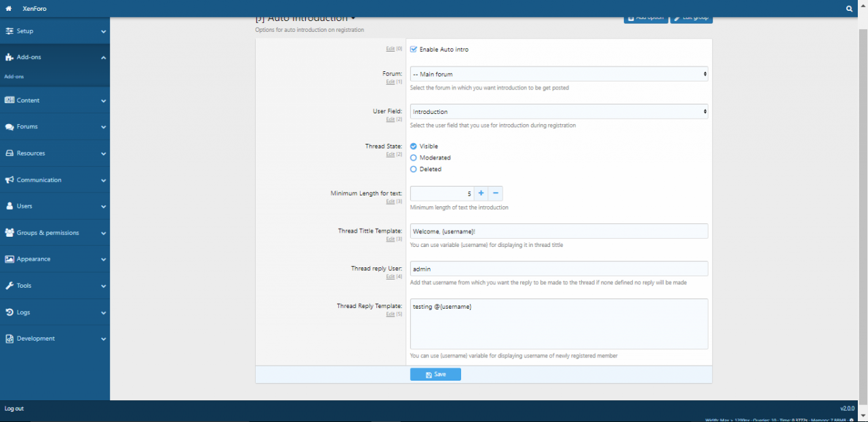This screenshot has height=422, width=868.
Task: Click Edit link under Thread Tittle Template
Action: coord(390,239)
